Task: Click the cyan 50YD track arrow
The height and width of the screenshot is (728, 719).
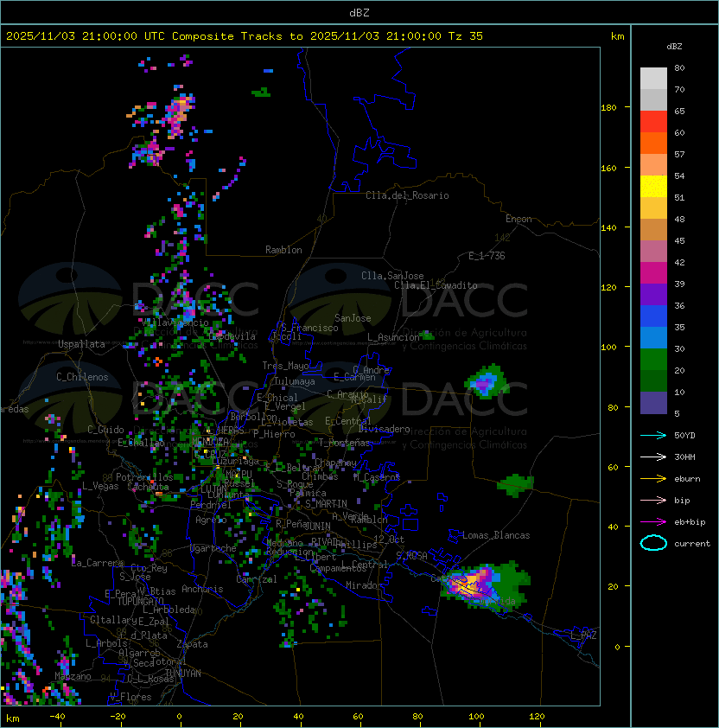Action: [653, 435]
